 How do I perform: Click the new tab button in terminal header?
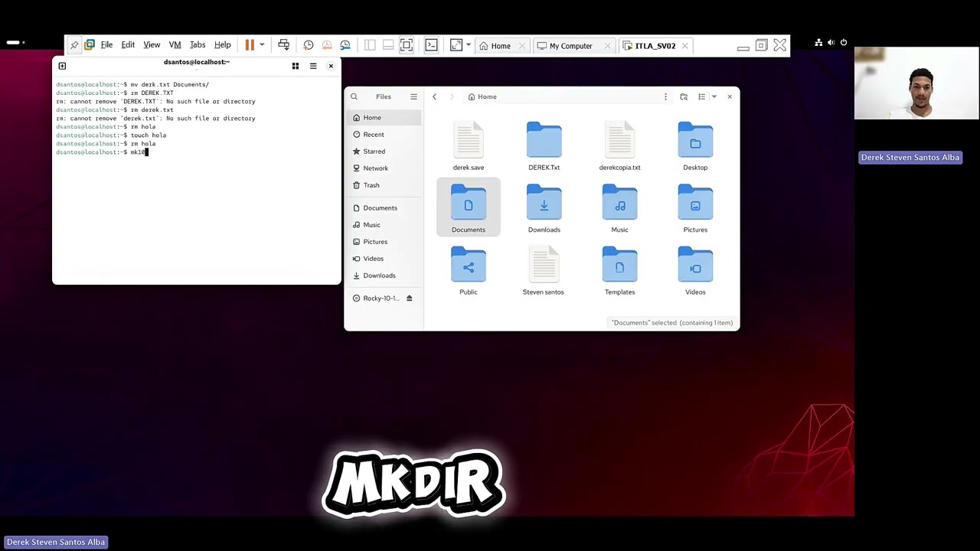click(x=62, y=66)
